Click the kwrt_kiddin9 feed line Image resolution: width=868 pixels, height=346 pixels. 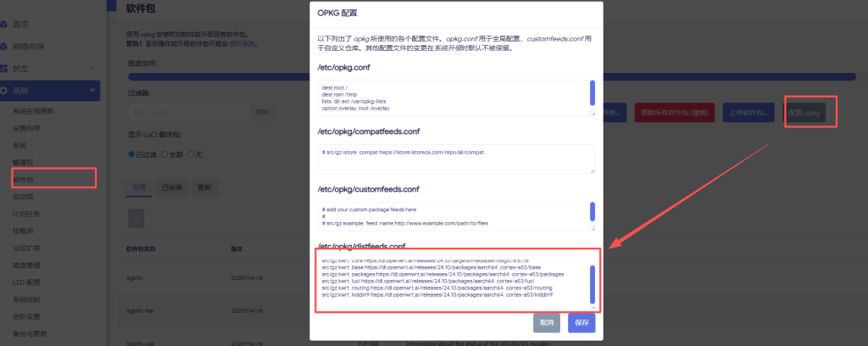[x=437, y=295]
